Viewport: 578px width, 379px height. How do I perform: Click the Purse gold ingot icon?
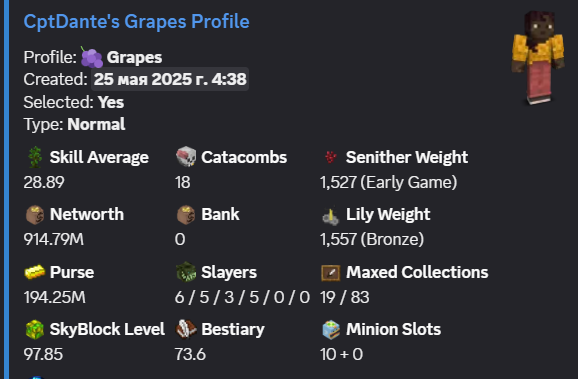point(35,272)
